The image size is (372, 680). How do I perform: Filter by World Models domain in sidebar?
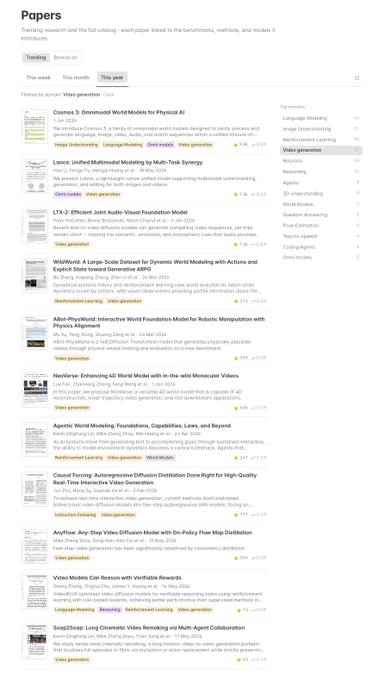click(x=321, y=204)
